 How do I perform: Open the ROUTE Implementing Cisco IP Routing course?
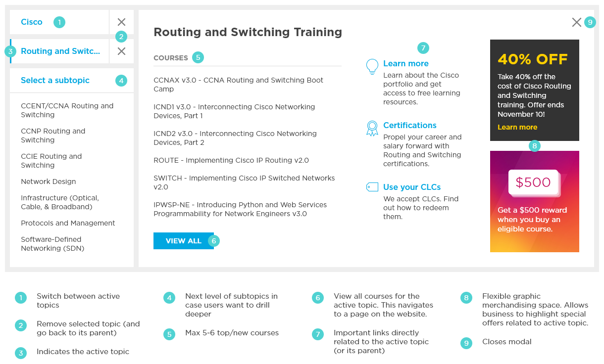(x=231, y=160)
